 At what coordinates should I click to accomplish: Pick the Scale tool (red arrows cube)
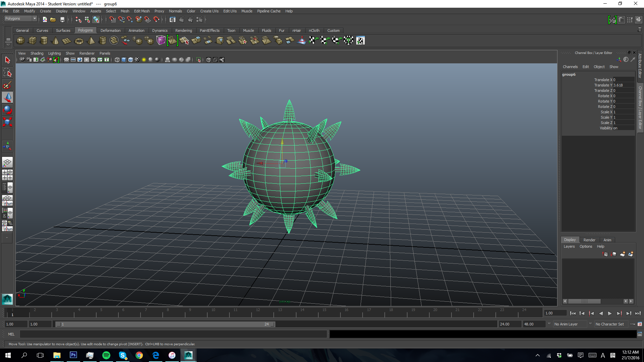click(7, 122)
